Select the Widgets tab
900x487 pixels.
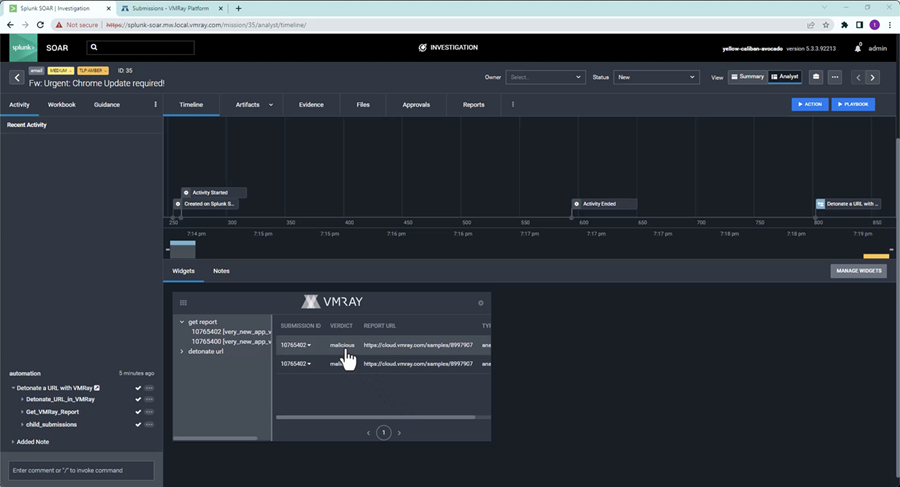pyautogui.click(x=183, y=271)
